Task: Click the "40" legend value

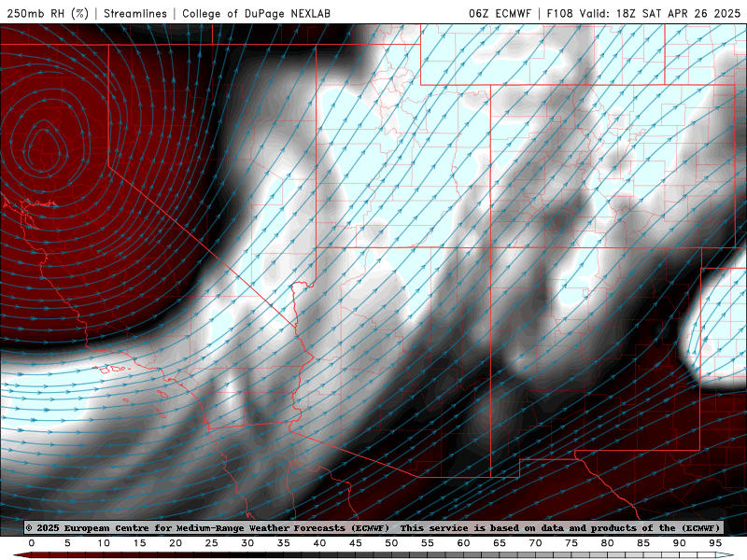Action: 319,543
